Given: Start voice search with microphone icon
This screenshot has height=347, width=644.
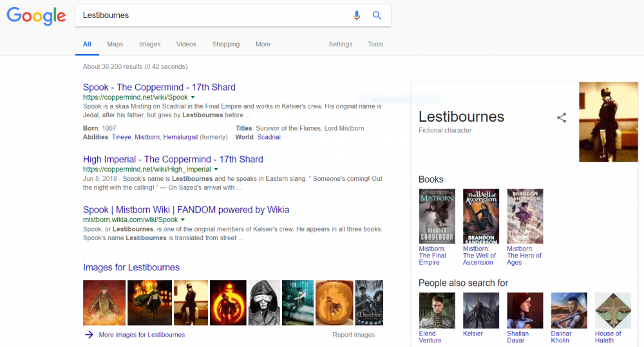Looking at the screenshot, I should click(x=357, y=15).
